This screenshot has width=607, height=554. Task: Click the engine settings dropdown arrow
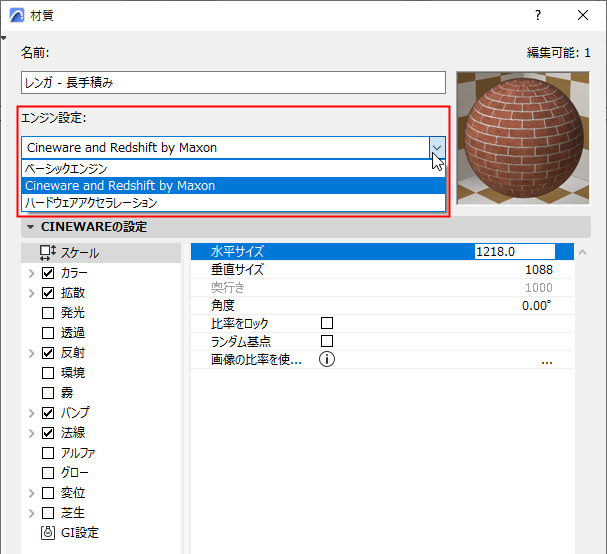437,148
